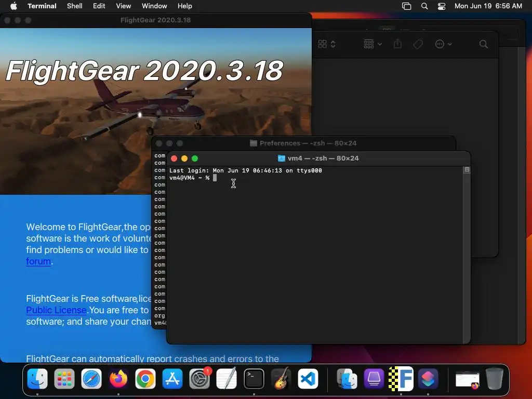Click the Finder search magnifier icon
Screen dimensions: 532x399
point(484,44)
